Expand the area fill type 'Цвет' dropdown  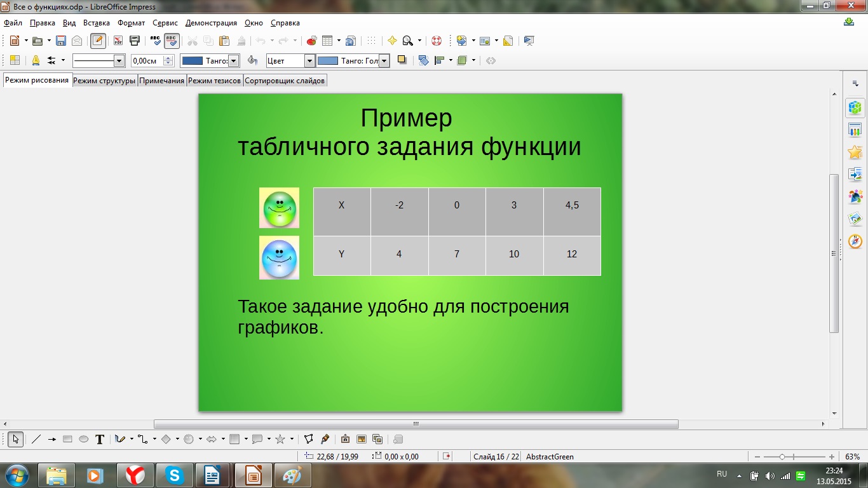pos(309,61)
